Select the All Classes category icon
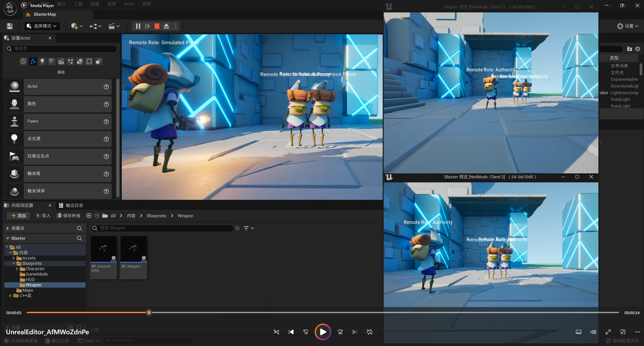The image size is (644, 346). 99,61
